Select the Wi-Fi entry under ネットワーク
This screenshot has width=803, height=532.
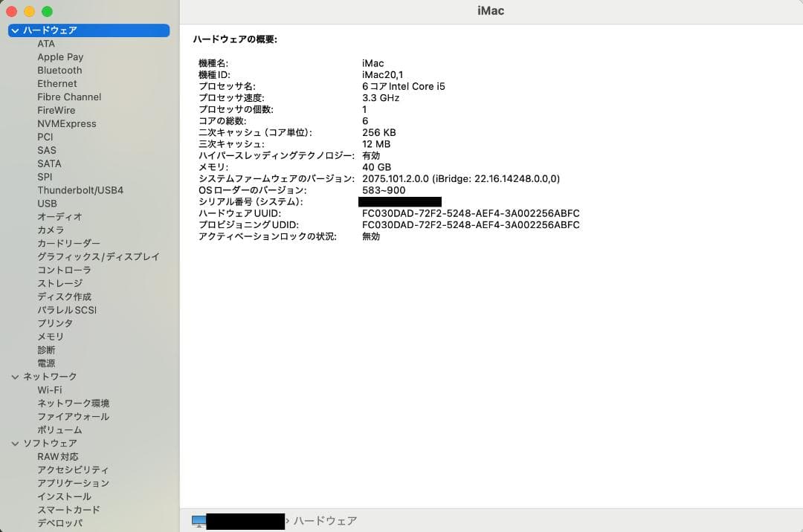pos(50,389)
